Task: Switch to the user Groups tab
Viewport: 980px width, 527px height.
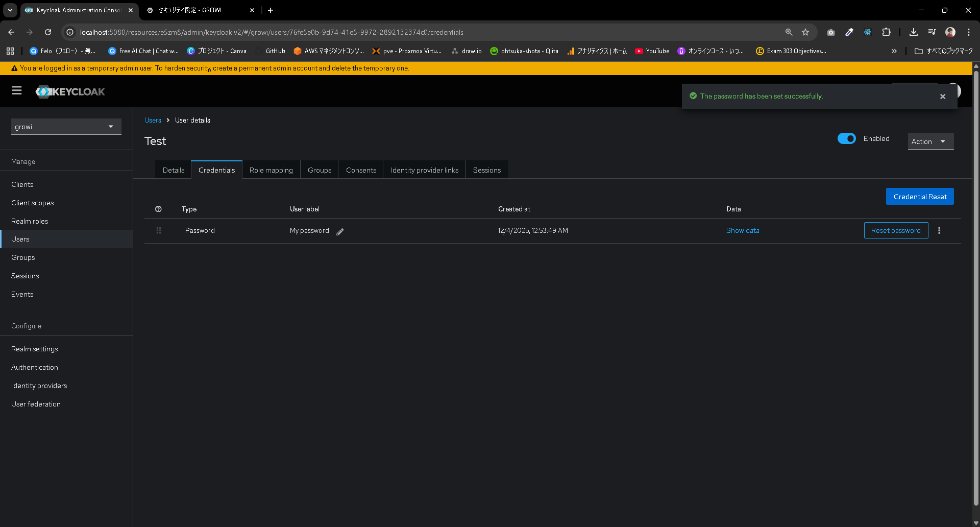Action: (x=320, y=170)
